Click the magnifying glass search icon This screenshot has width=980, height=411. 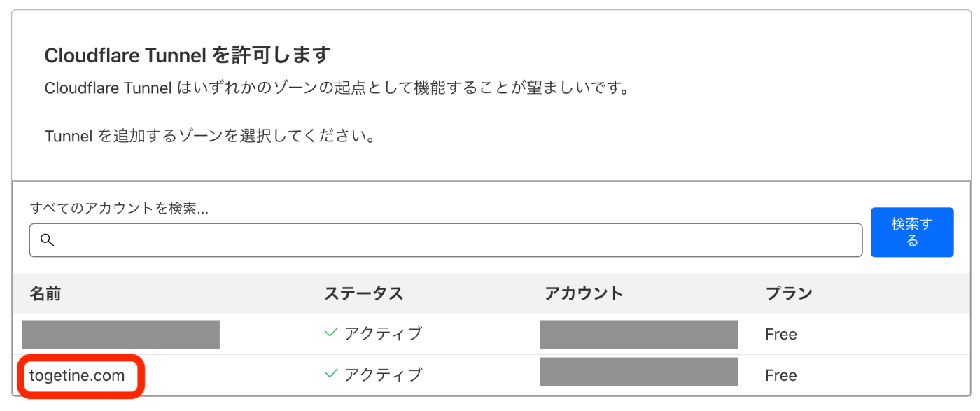pyautogui.click(x=47, y=240)
